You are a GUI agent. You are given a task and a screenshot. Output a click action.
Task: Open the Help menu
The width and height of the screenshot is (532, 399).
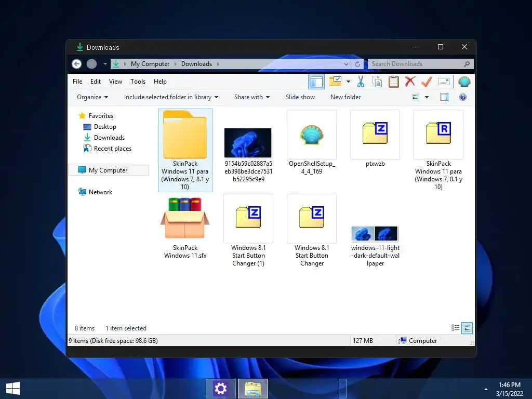[160, 82]
